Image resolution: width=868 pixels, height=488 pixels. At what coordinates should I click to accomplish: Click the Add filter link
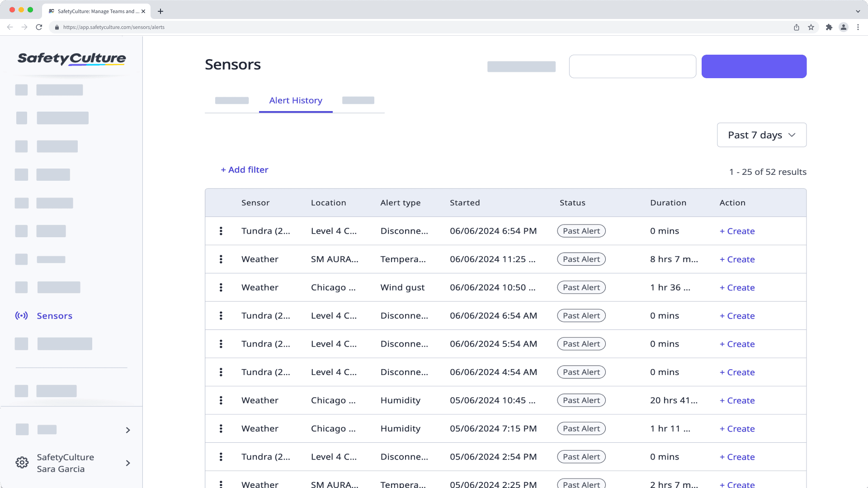click(x=244, y=169)
